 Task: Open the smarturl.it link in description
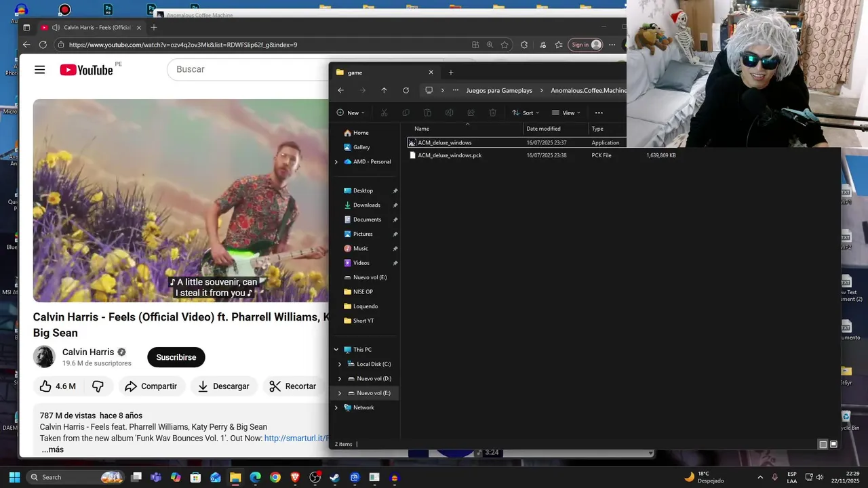296,439
